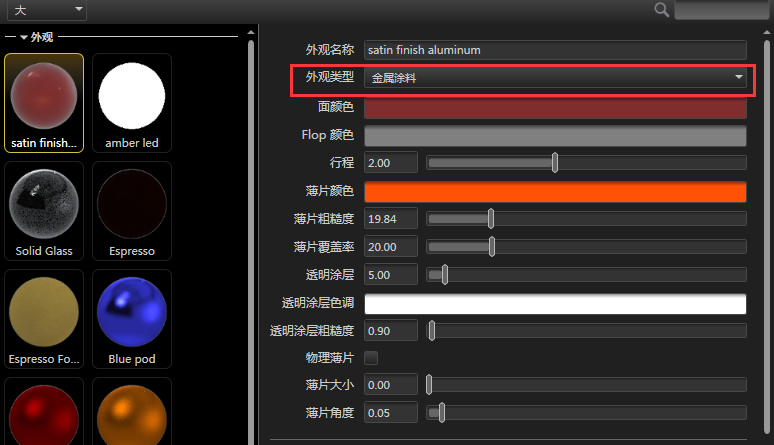Click the orange 薄片颜色 swatch

[x=555, y=192]
